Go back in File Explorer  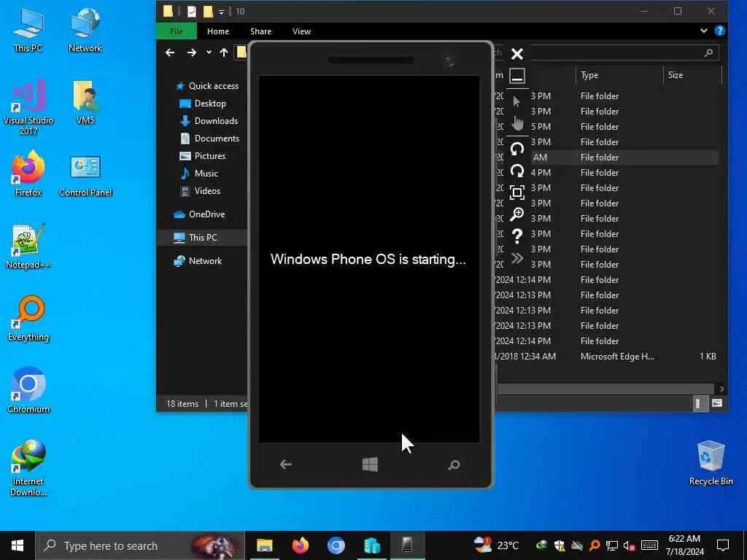point(170,52)
